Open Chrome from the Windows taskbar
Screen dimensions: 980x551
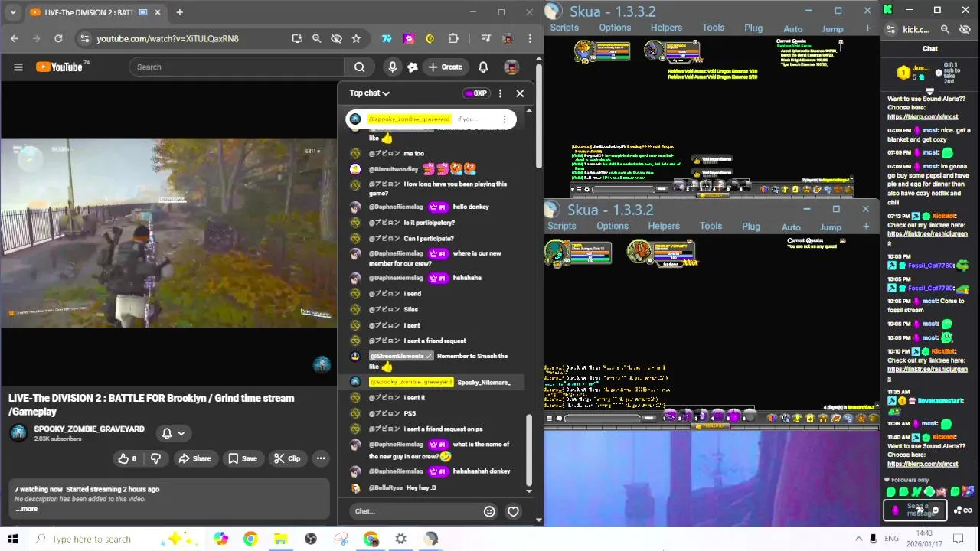[250, 539]
